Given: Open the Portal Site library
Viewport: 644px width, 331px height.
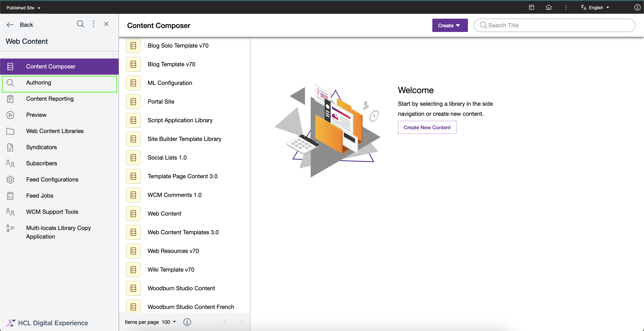Looking at the screenshot, I should click(x=161, y=102).
